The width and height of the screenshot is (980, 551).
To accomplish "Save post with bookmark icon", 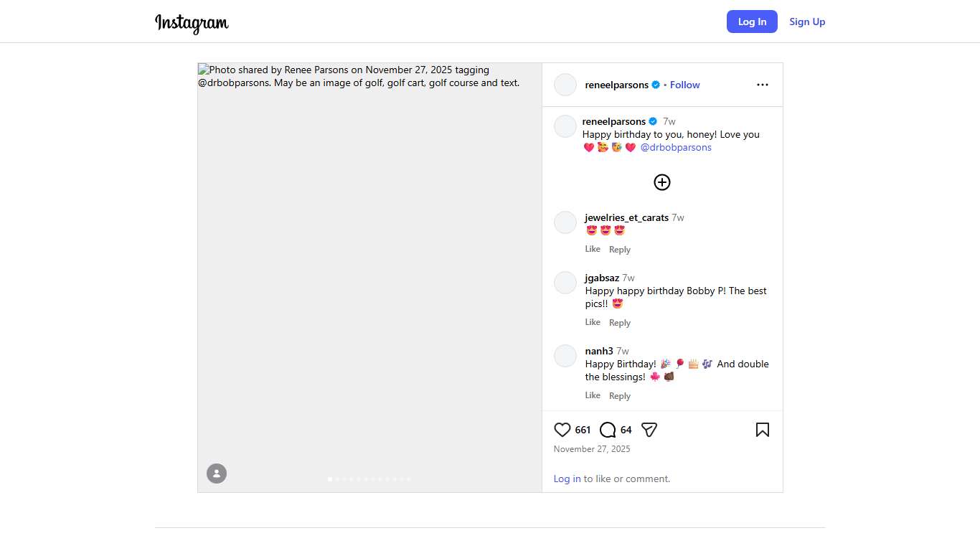I will click(762, 430).
